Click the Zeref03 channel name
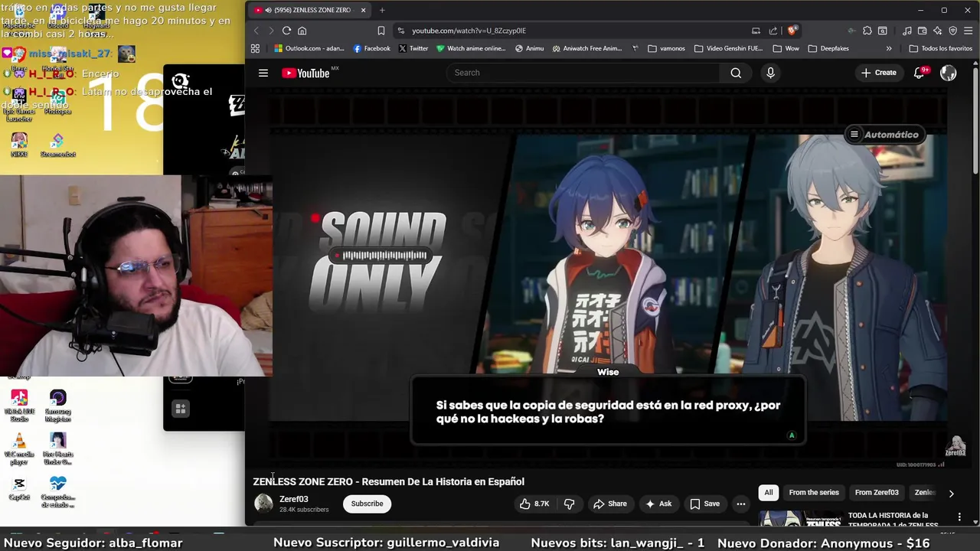This screenshot has height=551, width=980. [293, 499]
